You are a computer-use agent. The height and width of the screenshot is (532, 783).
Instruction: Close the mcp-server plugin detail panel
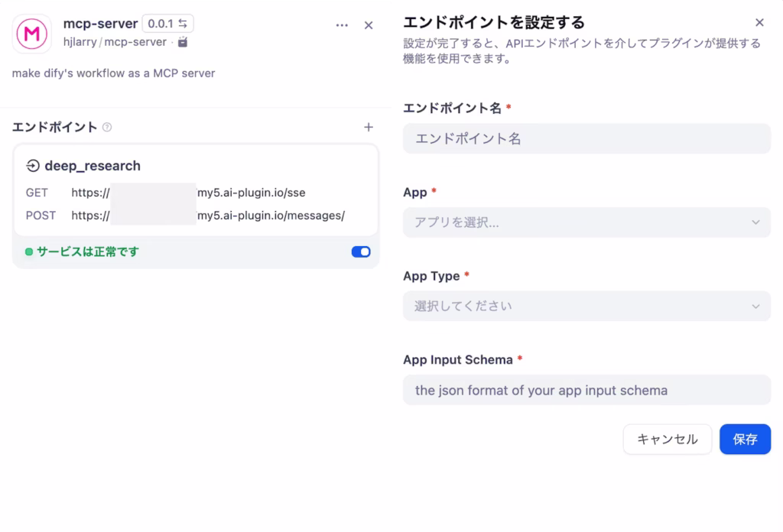click(369, 25)
